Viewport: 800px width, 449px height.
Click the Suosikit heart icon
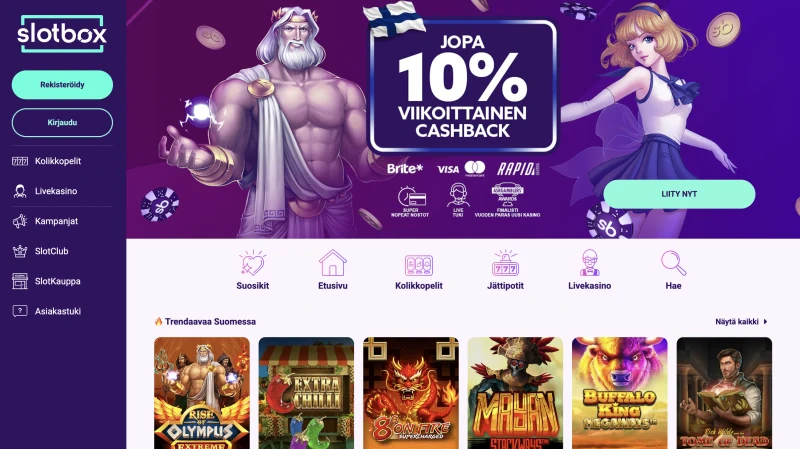[x=252, y=263]
